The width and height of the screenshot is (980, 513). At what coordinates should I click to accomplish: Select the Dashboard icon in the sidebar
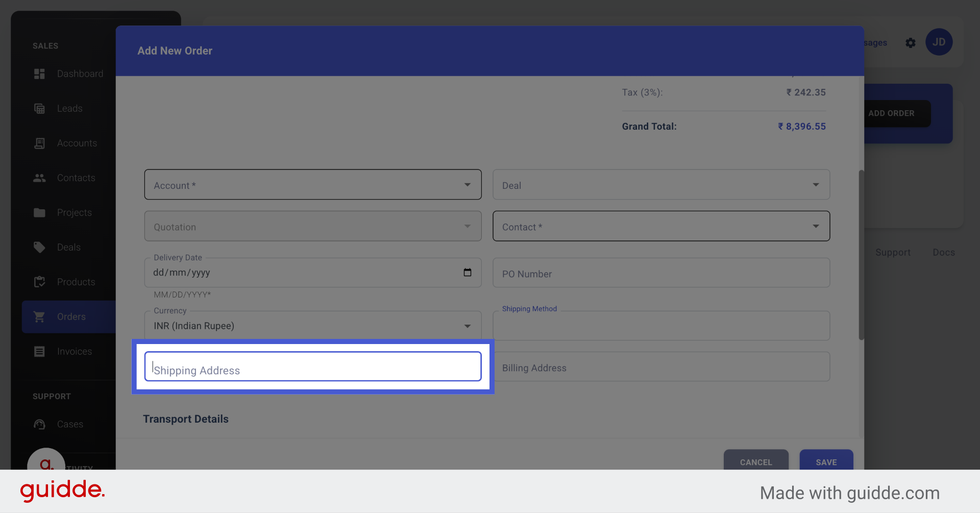pos(39,74)
